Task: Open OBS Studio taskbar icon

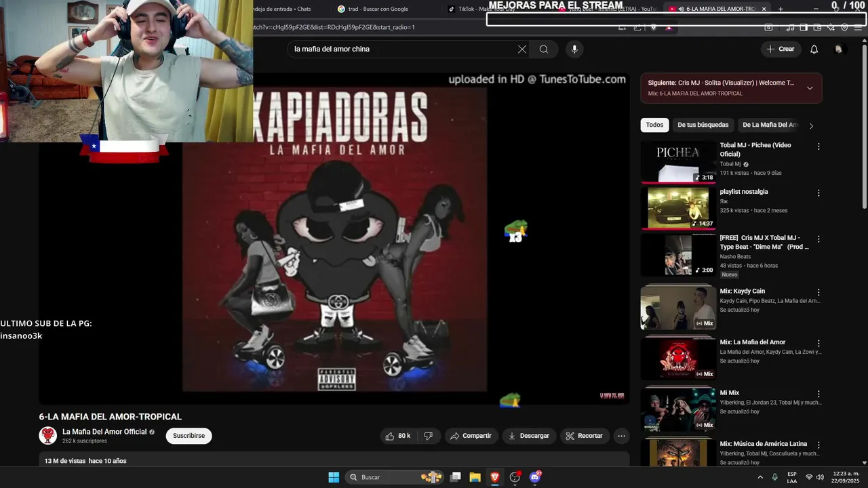Action: 515,477
